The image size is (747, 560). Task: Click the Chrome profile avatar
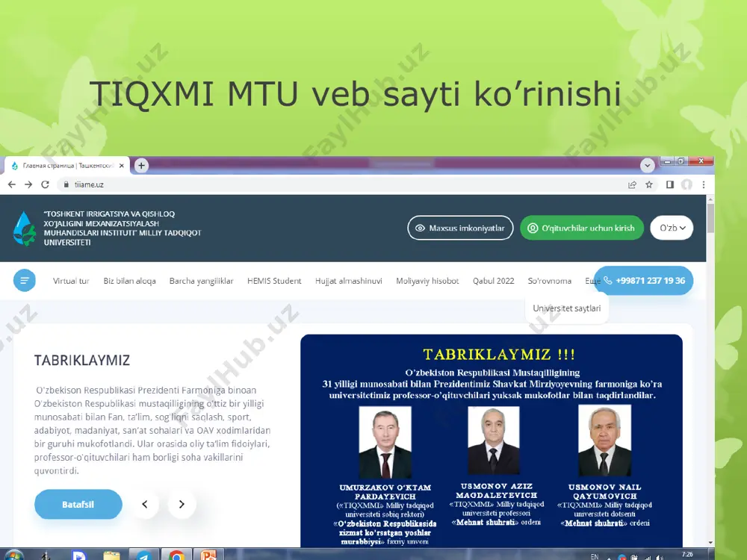click(x=686, y=184)
